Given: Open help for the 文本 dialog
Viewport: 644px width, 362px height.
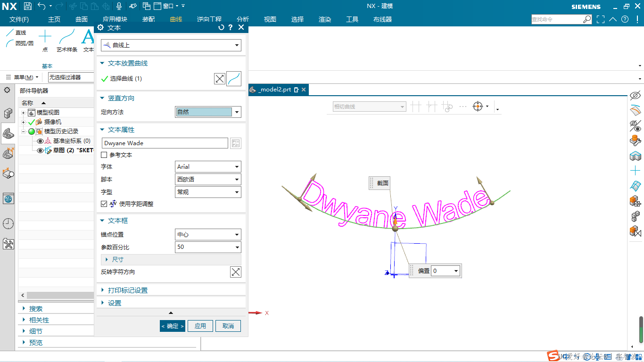Looking at the screenshot, I should (231, 28).
